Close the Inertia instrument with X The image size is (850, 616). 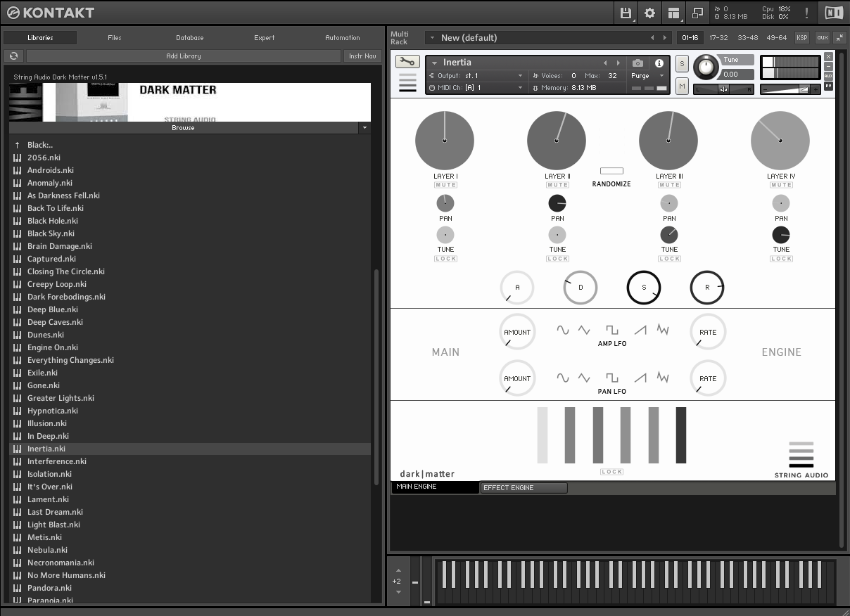tap(828, 56)
